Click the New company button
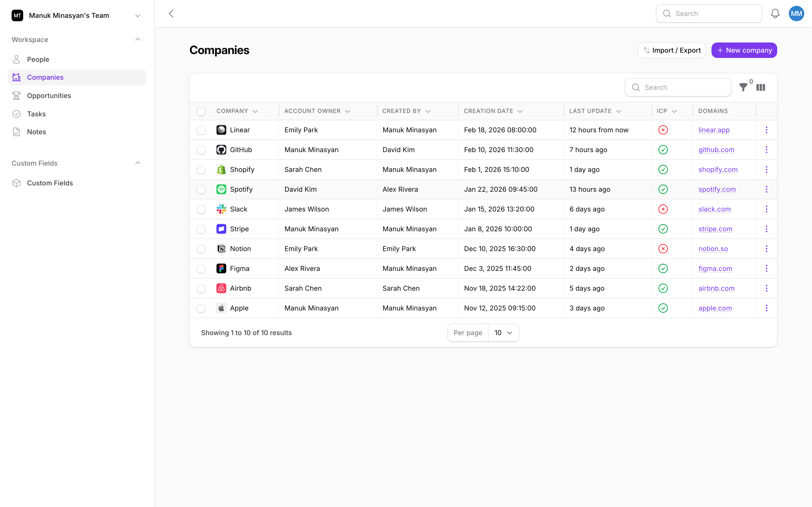 pos(744,50)
